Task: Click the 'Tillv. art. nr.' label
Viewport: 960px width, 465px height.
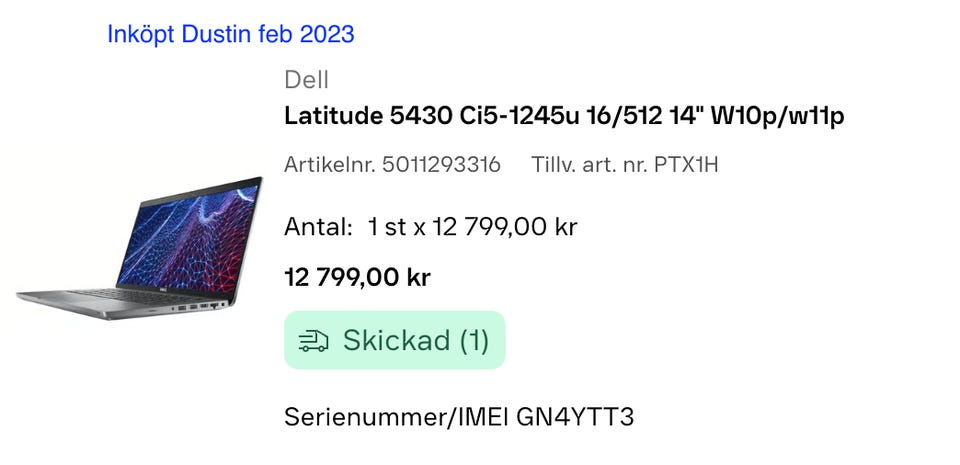Action: [x=589, y=165]
